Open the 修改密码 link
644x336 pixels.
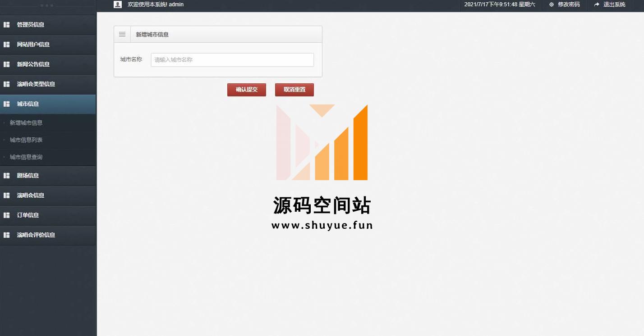click(569, 5)
